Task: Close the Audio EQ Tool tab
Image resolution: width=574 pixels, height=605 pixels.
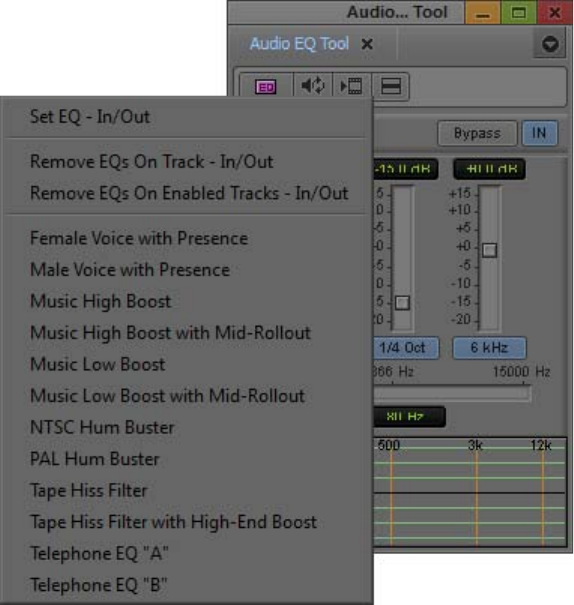Action: click(367, 44)
